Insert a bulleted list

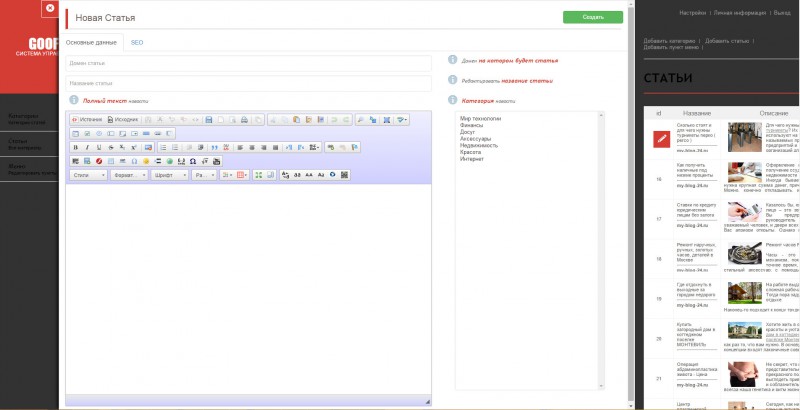175,147
